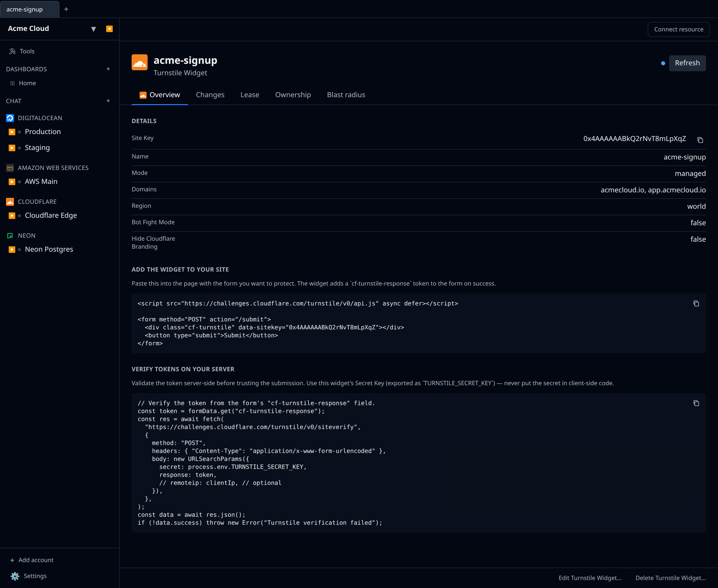This screenshot has width=718, height=588.
Task: Switch to the Changes tab
Action: (210, 95)
